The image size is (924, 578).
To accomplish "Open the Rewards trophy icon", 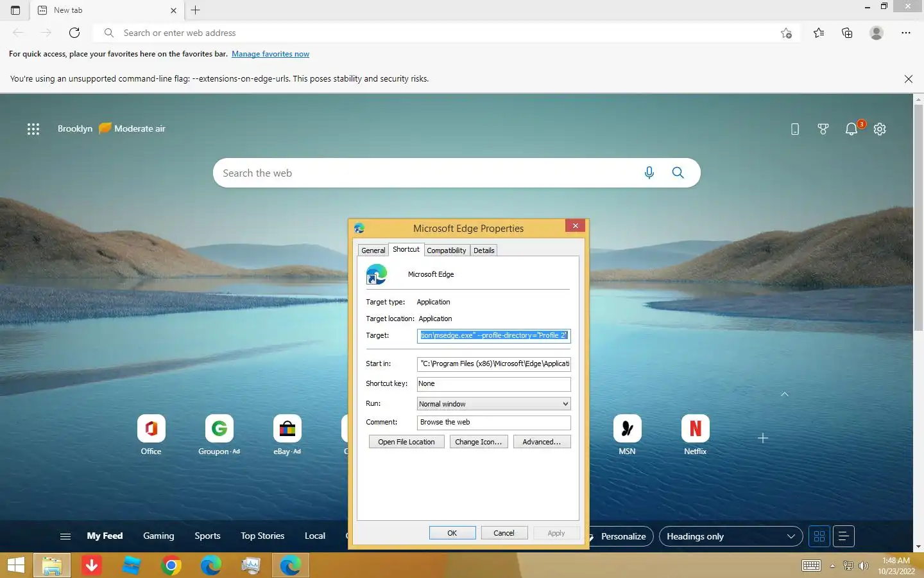I will pyautogui.click(x=823, y=129).
